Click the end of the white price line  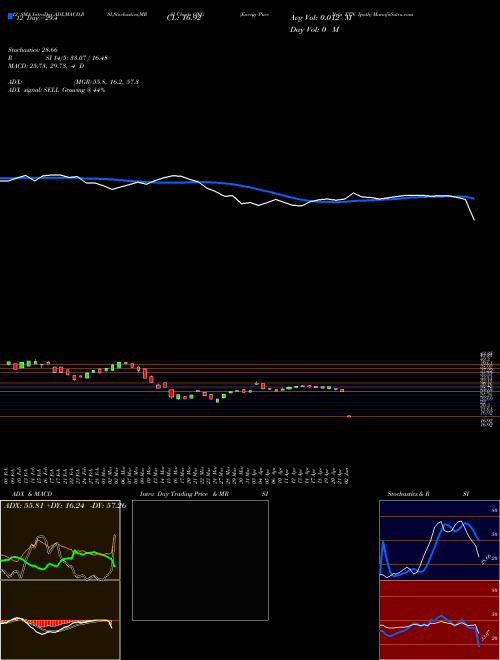click(x=474, y=220)
